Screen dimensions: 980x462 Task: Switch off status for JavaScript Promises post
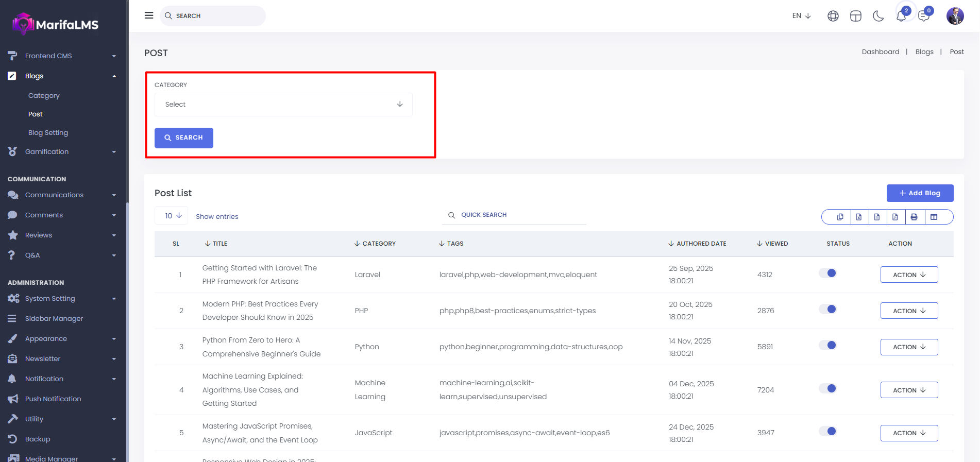(828, 432)
